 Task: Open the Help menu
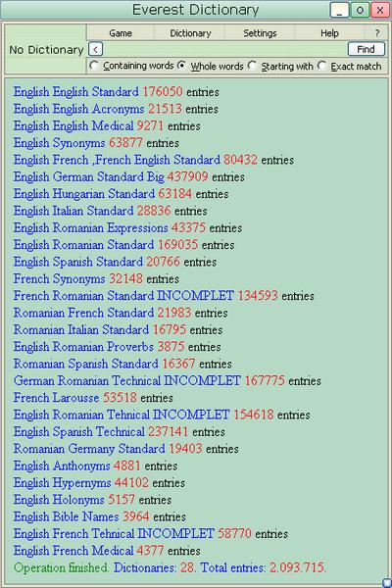coord(329,33)
